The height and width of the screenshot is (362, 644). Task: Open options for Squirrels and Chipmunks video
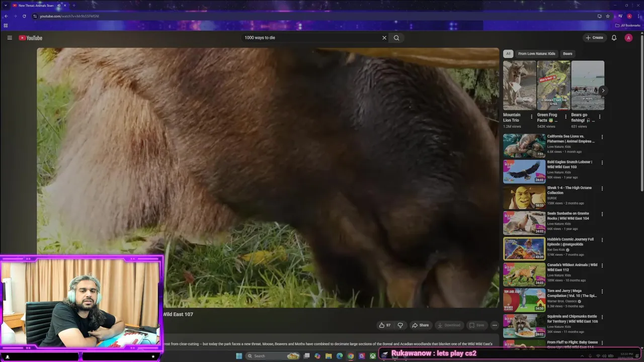(602, 317)
